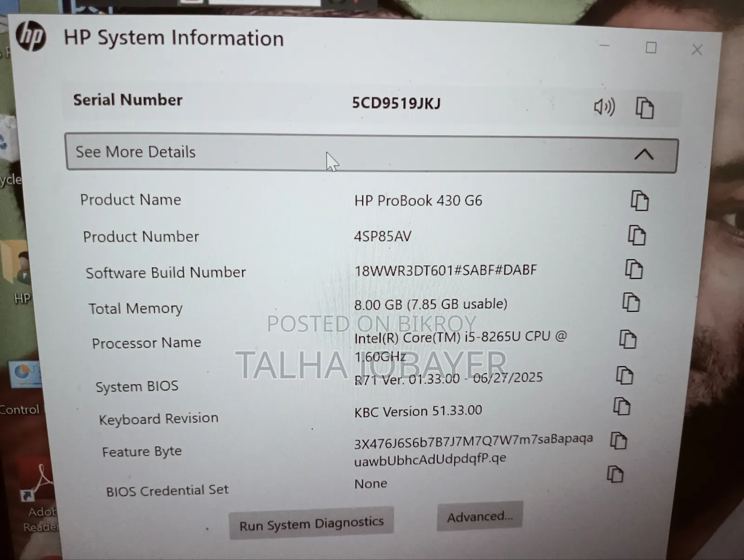Screen dimensions: 744x560
Task: Copy the serial number to clipboard
Action: point(644,108)
